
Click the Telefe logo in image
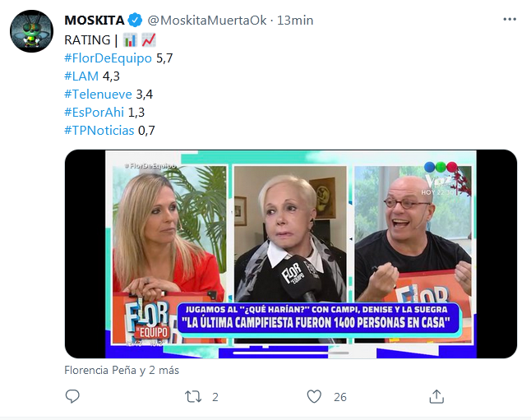coord(441,167)
